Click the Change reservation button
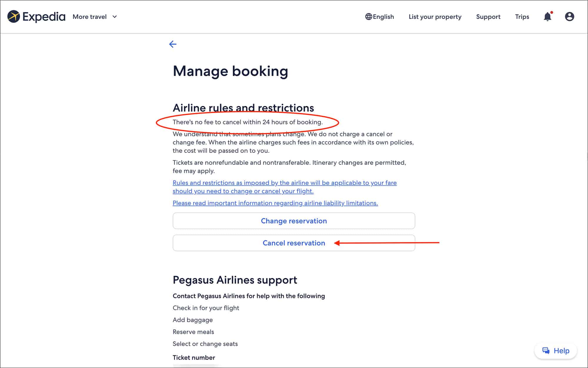Screen dimensions: 588x368 coord(294,221)
